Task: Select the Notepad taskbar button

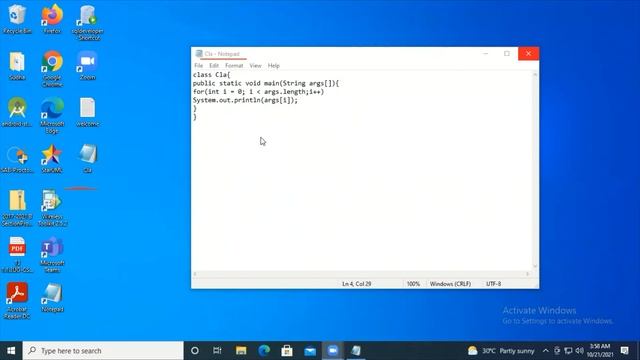Action: pyautogui.click(x=356, y=351)
